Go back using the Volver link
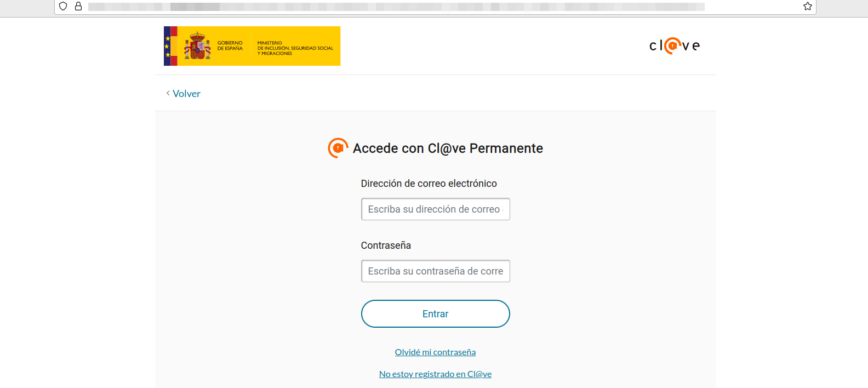The height and width of the screenshot is (388, 868). pos(186,94)
